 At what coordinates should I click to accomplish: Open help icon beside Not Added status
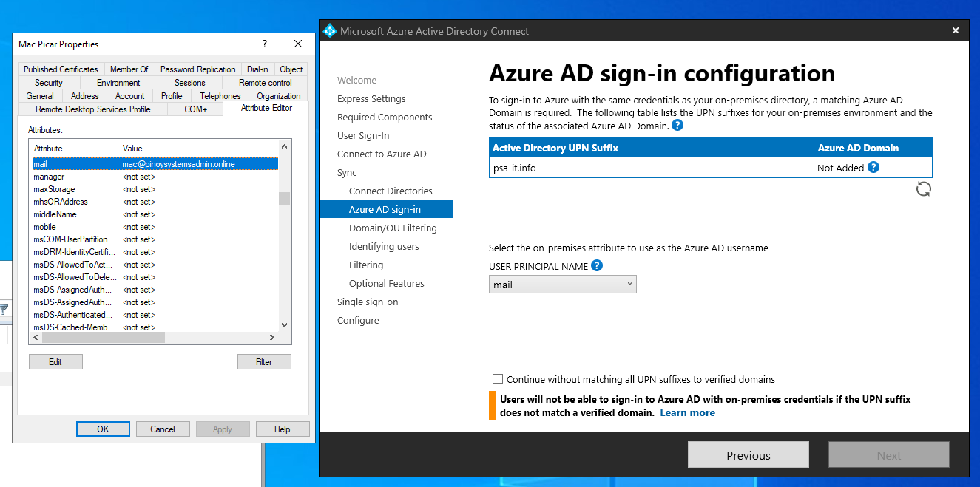coord(873,168)
